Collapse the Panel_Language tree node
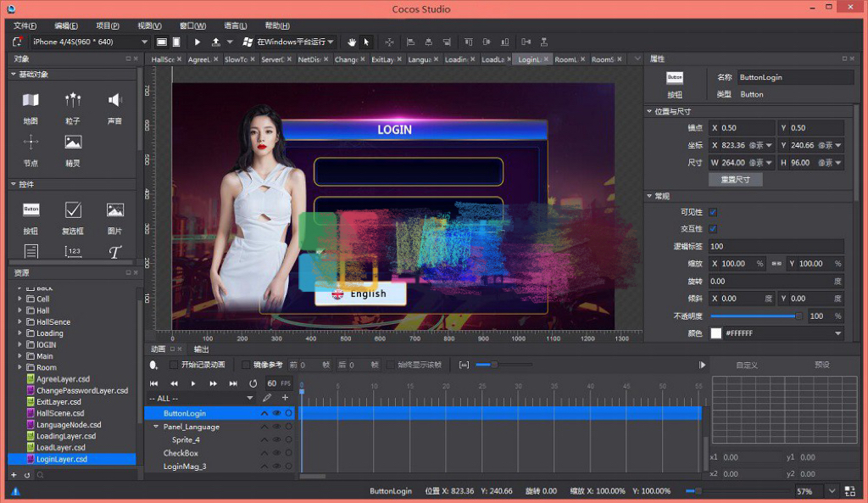Image resolution: width=868 pixels, height=503 pixels. point(156,427)
